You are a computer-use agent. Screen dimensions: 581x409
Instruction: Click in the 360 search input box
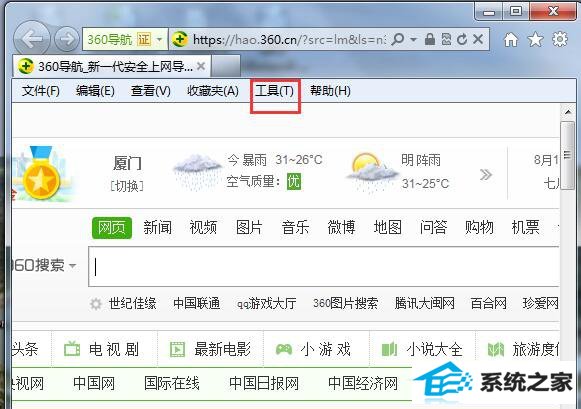[323, 266]
